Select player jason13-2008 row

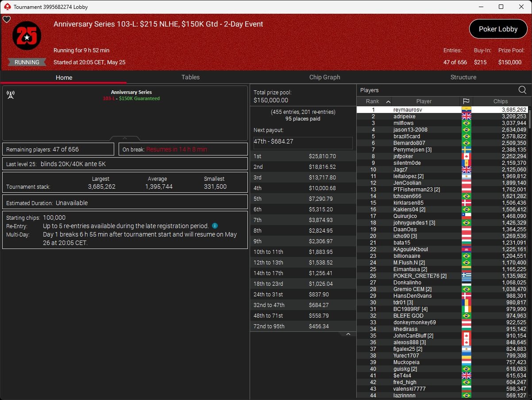[x=443, y=130]
